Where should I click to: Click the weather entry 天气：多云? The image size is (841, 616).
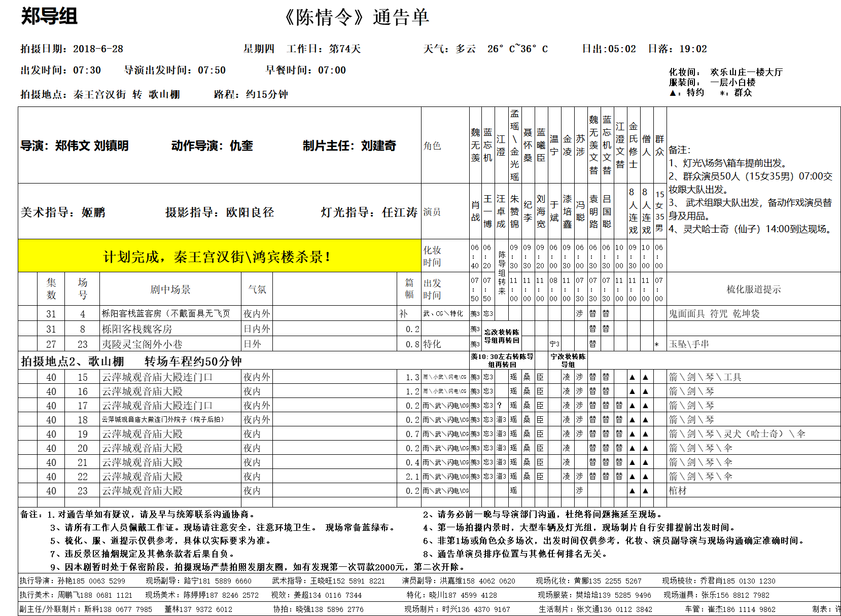(449, 49)
